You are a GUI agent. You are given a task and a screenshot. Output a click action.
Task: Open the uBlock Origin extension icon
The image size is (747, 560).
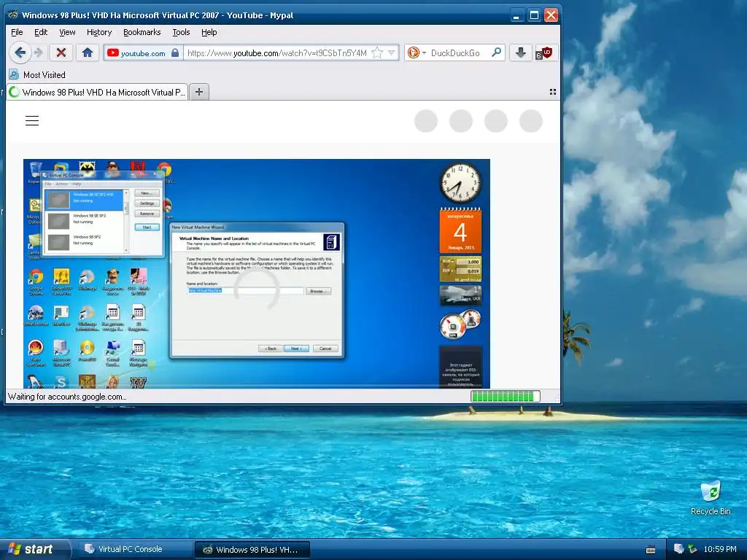[544, 52]
